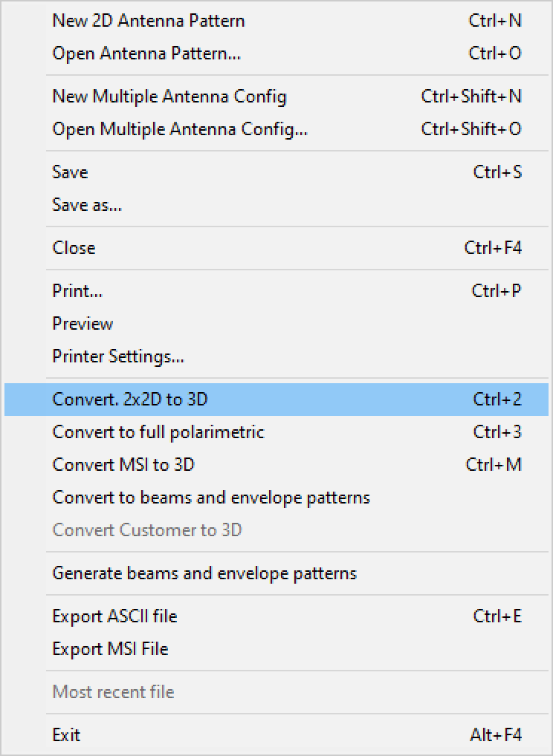The image size is (553, 756).
Task: Choose Generate beams and envelope patterns
Action: (x=204, y=573)
